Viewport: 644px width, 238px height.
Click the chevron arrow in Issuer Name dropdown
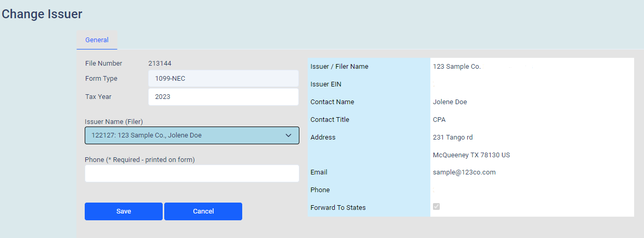(x=289, y=135)
